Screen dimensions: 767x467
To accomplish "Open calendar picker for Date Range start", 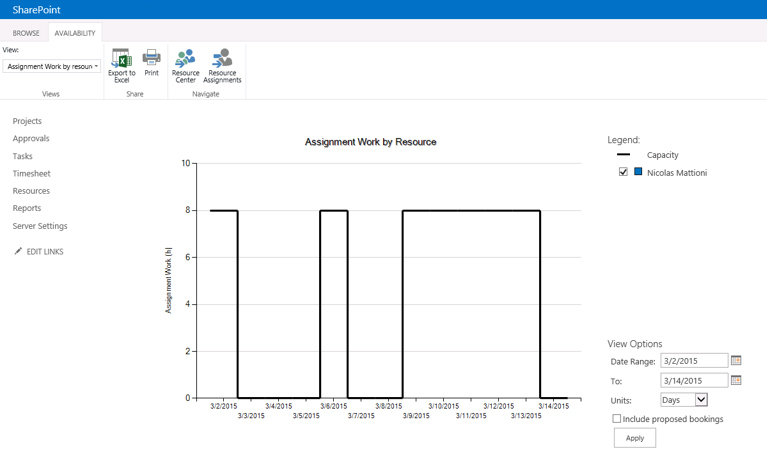I will pyautogui.click(x=736, y=361).
